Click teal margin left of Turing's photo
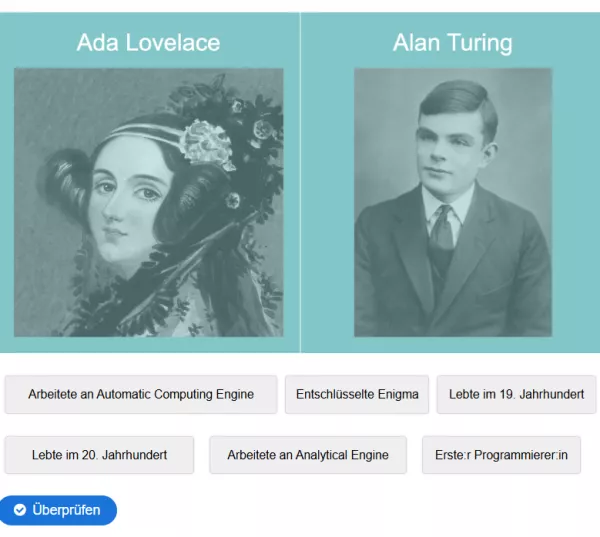The height and width of the screenshot is (537, 600). click(x=327, y=200)
